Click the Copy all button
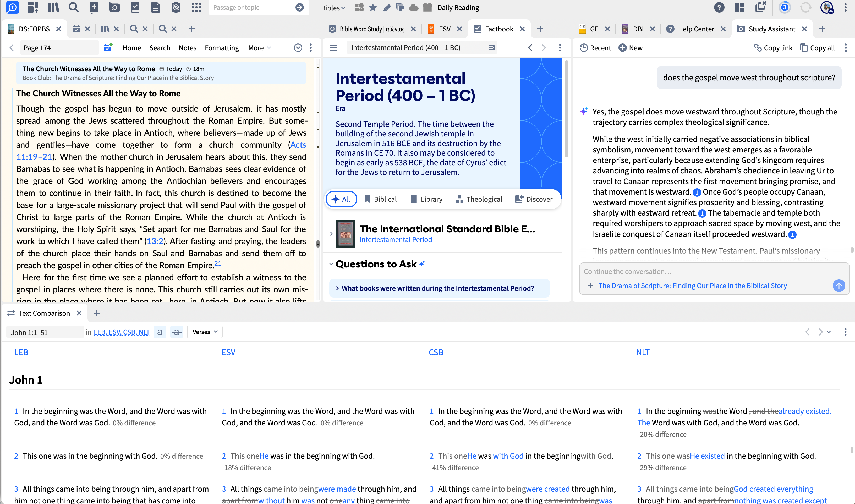The width and height of the screenshot is (855, 504). pos(817,48)
